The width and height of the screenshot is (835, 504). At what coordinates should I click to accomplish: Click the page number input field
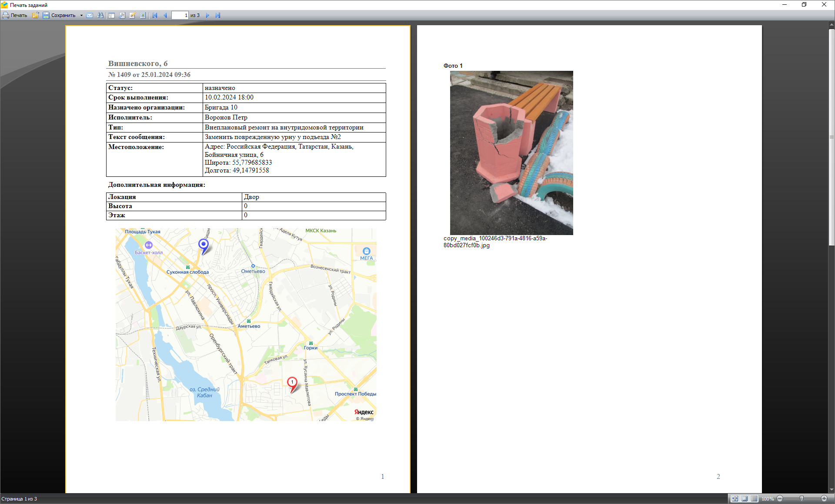tap(180, 15)
